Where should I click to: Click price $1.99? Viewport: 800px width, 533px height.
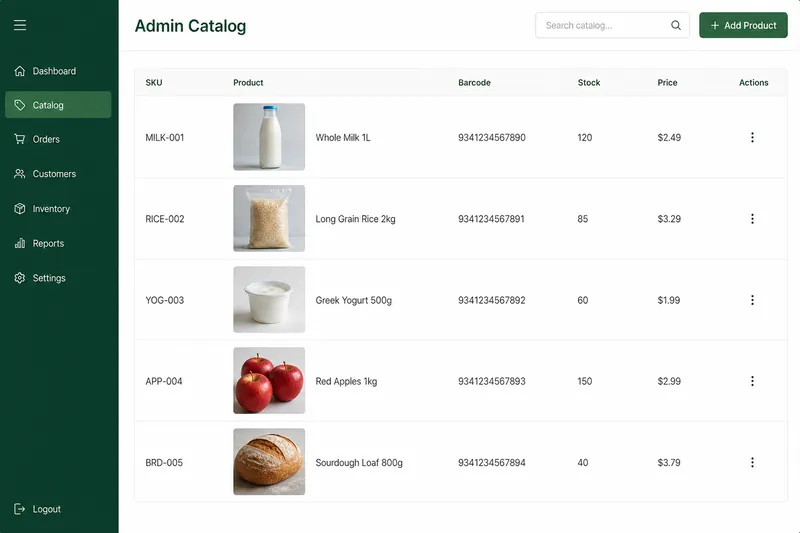point(668,300)
